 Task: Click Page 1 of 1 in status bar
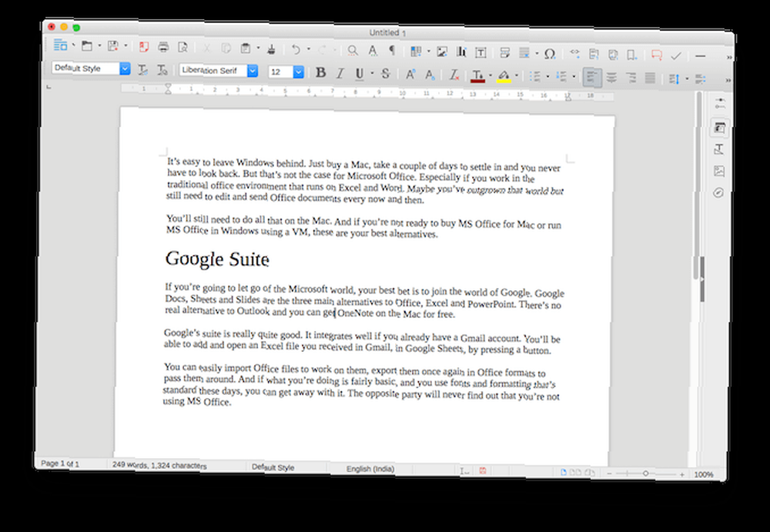(59, 463)
